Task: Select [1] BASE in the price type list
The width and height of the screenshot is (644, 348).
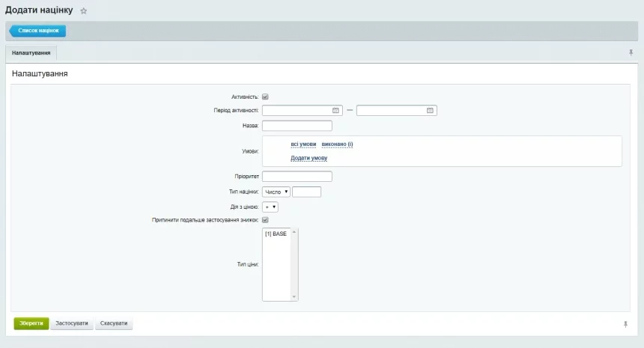Action: click(x=276, y=234)
